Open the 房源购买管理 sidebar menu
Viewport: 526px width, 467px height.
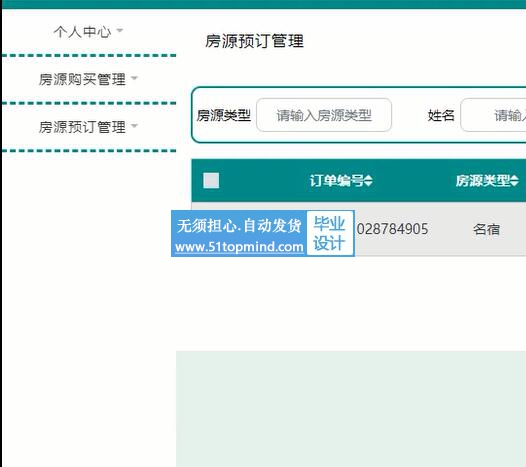click(x=82, y=79)
